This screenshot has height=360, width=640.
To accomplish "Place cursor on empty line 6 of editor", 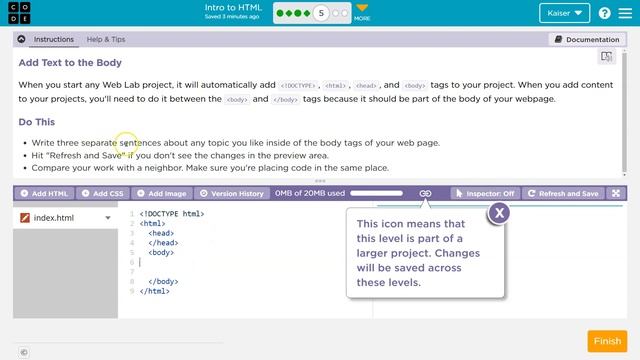I will [x=245, y=262].
